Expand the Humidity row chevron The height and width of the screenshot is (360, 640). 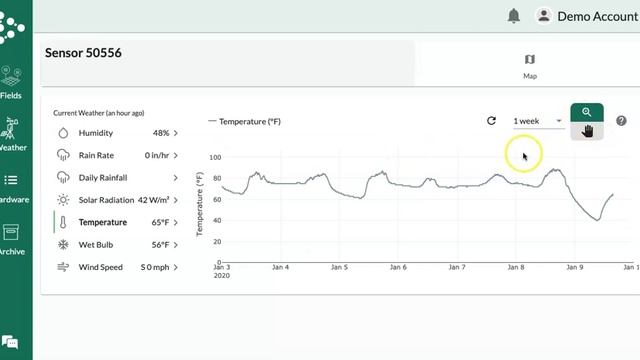point(176,133)
